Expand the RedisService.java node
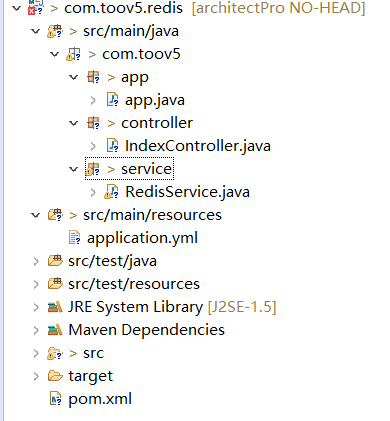 click(93, 192)
